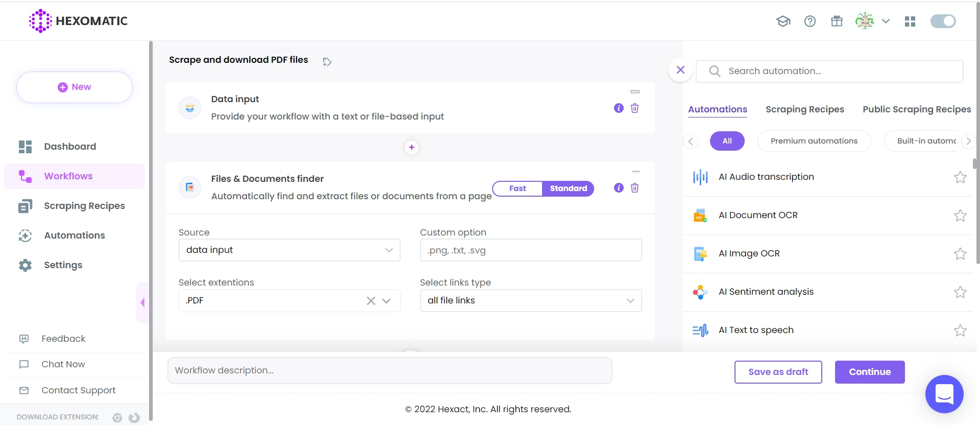The image size is (980, 425).
Task: Expand the Select links type dropdown
Action: pyautogui.click(x=530, y=300)
